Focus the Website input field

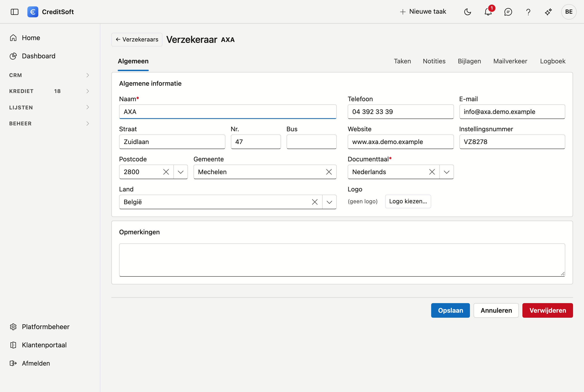[401, 142]
